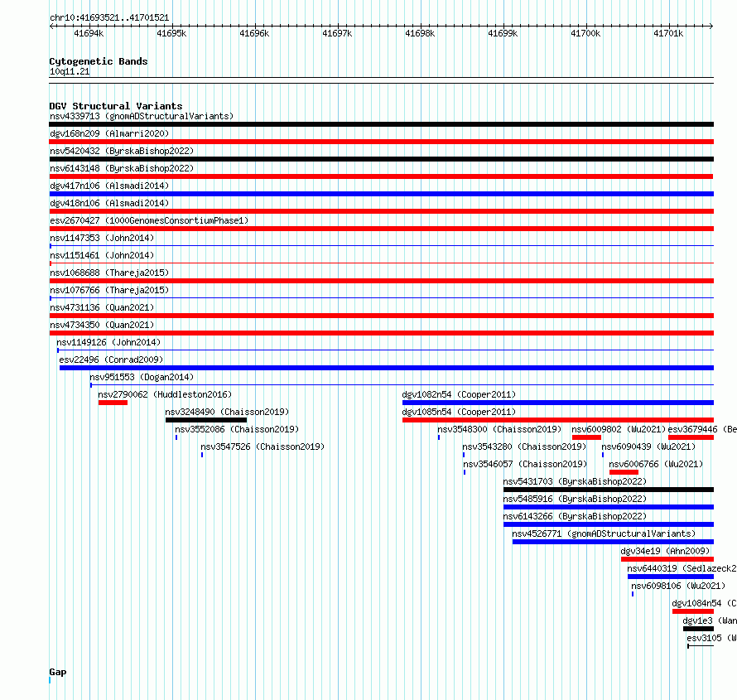Click black bar under dgv1e3
The height and width of the screenshot is (700, 737).
pyautogui.click(x=698, y=629)
